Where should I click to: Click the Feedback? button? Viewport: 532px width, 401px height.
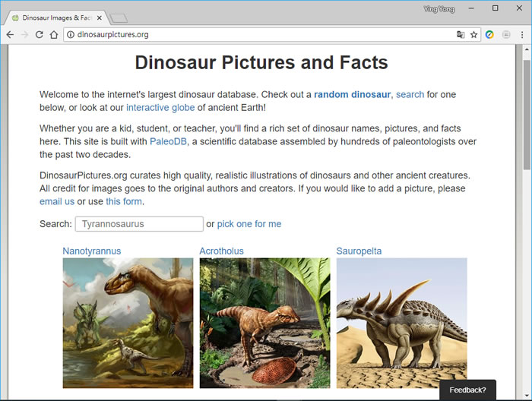(467, 390)
